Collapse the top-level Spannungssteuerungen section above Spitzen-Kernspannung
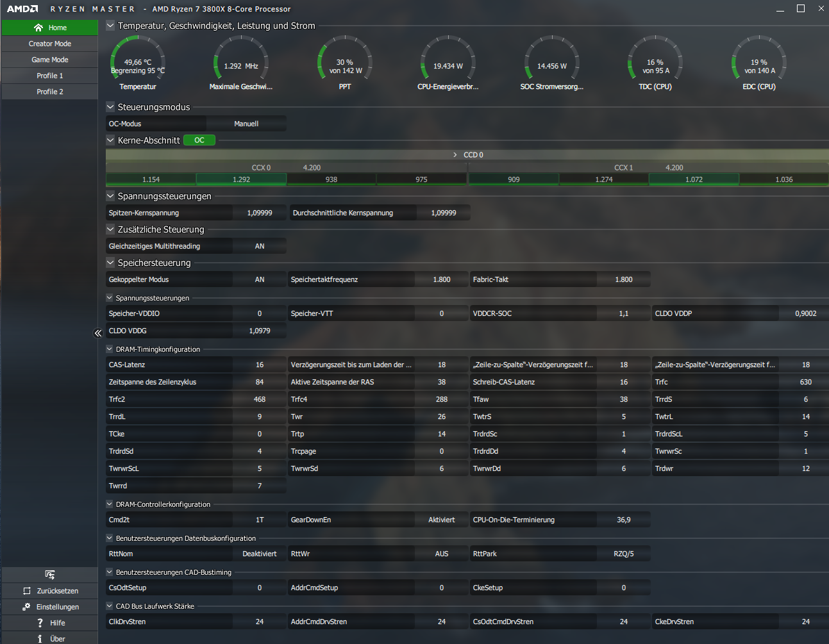 tap(110, 196)
